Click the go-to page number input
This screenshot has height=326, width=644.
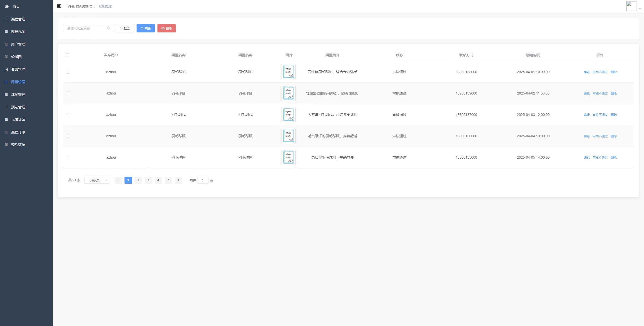pyautogui.click(x=203, y=180)
